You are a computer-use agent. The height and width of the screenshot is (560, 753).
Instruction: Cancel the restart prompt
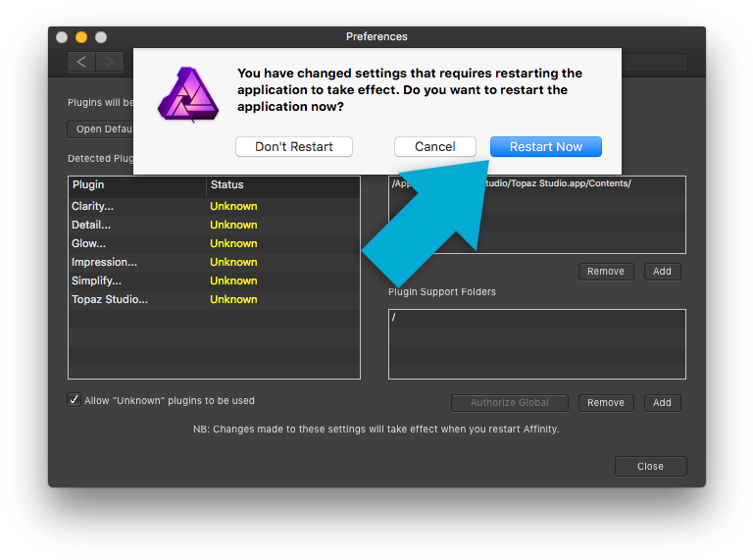tap(434, 146)
